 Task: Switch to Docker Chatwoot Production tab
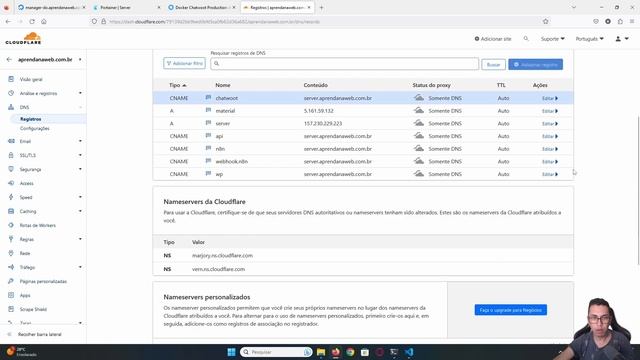point(202,7)
